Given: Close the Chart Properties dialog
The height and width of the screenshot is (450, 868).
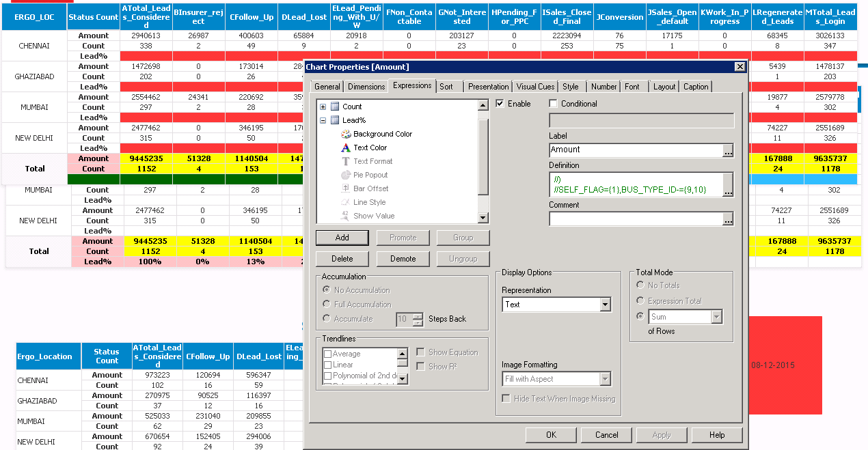Looking at the screenshot, I should point(740,66).
